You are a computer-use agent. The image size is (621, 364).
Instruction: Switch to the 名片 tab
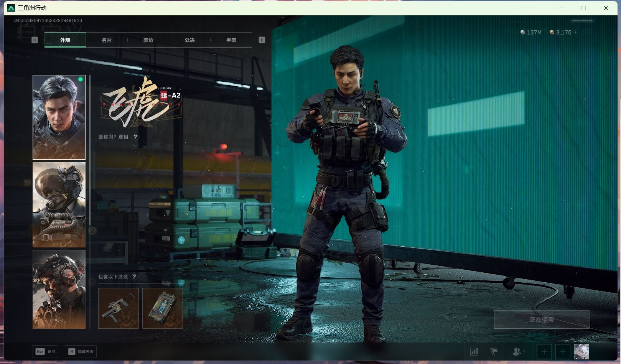pyautogui.click(x=107, y=40)
